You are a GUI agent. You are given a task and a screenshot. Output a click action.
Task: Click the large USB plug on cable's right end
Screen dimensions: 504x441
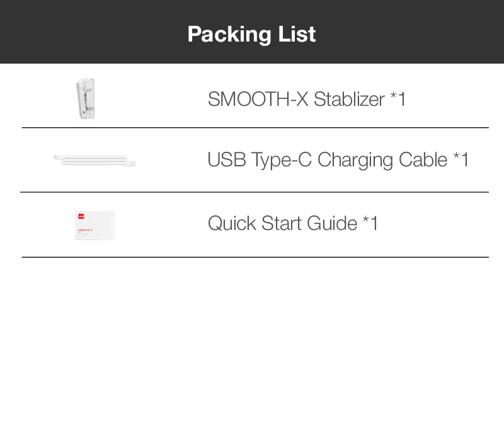pos(129,163)
